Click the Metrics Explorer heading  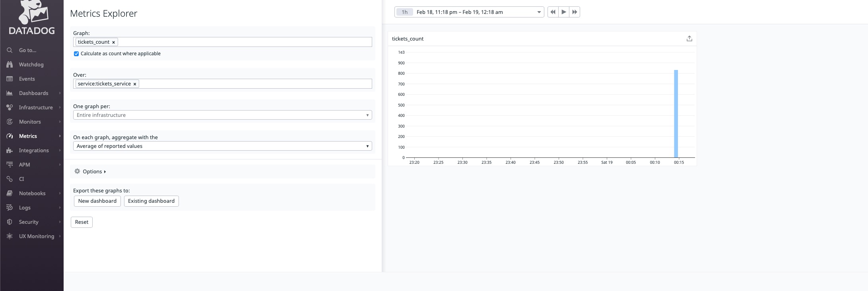[104, 13]
